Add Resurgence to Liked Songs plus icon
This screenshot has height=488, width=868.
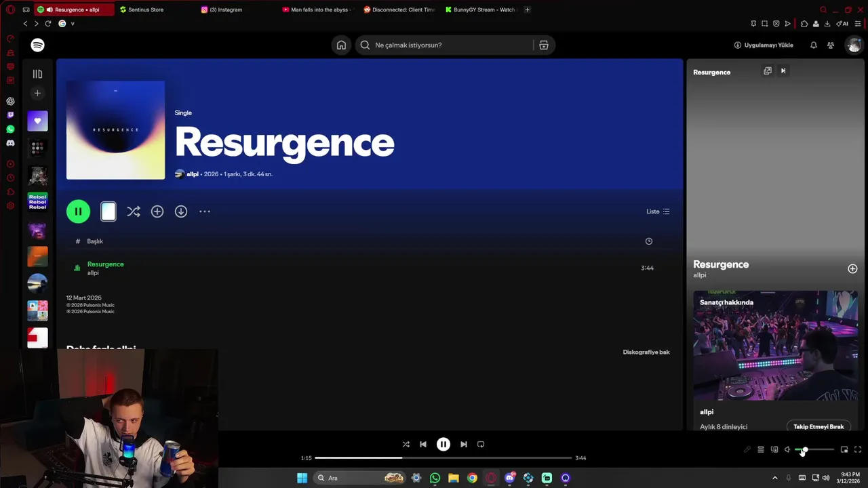click(852, 269)
